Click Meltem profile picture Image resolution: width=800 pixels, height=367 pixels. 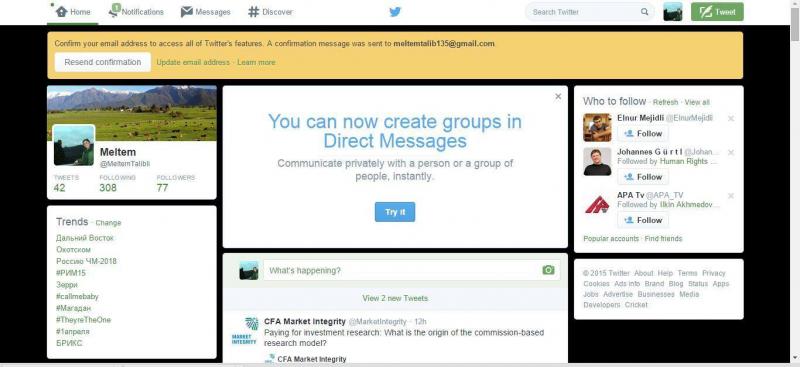[x=74, y=145]
